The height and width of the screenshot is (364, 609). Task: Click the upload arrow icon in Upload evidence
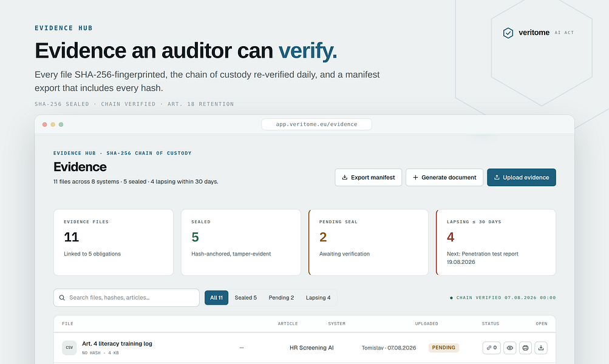pyautogui.click(x=497, y=177)
